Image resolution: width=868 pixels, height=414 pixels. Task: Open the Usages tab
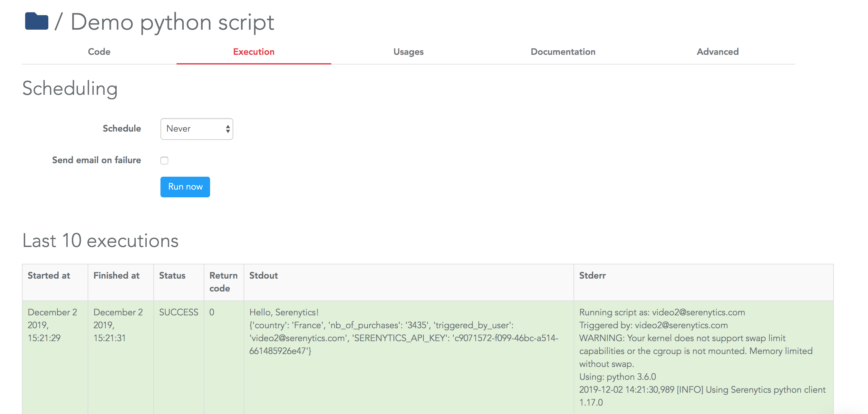408,52
